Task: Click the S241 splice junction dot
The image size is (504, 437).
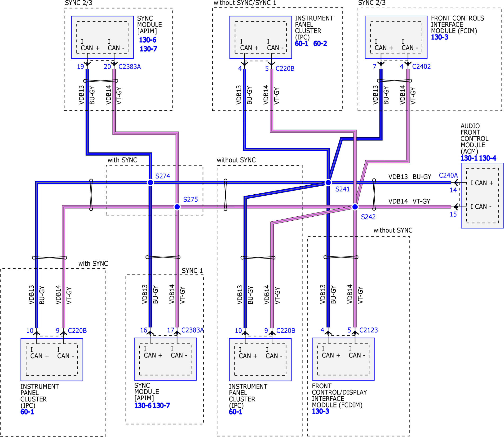Action: click(x=328, y=182)
